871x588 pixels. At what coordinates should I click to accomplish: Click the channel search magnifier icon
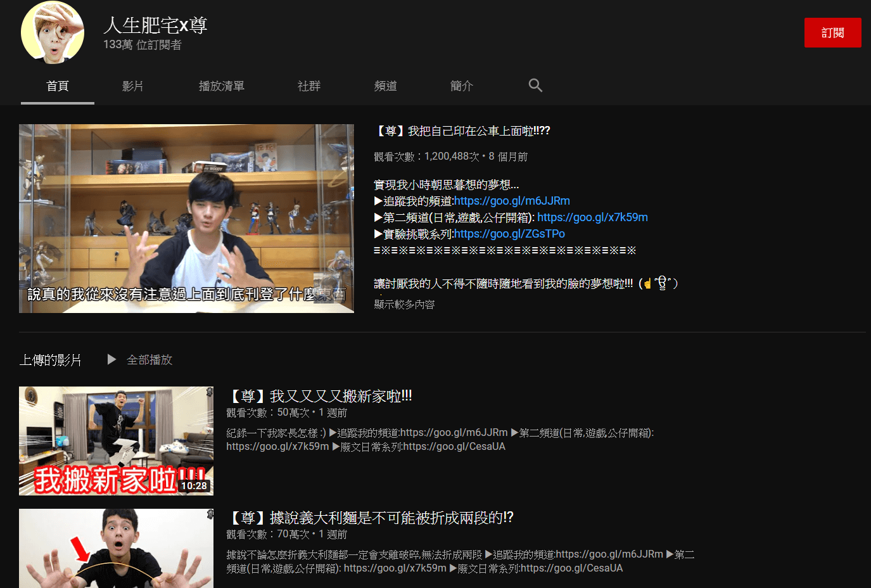pos(535,86)
